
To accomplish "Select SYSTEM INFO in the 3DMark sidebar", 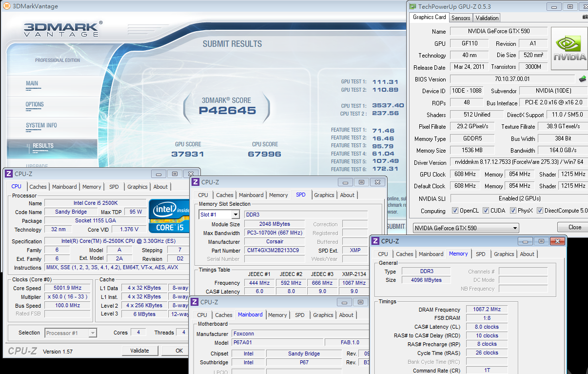I will (41, 125).
